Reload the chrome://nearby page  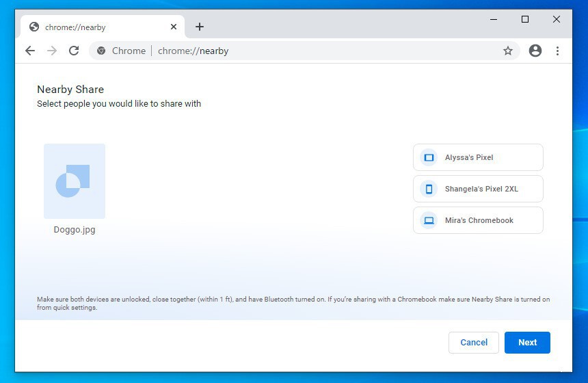click(x=74, y=51)
